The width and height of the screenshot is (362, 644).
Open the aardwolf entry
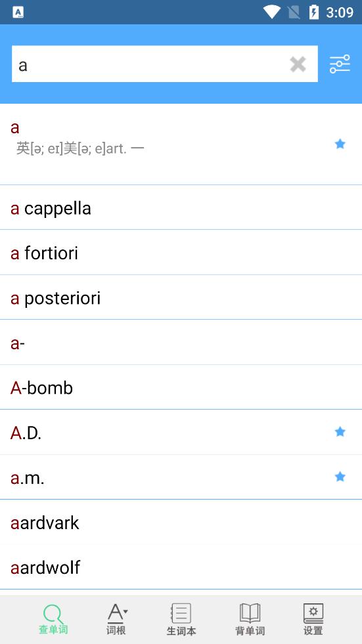point(181,567)
